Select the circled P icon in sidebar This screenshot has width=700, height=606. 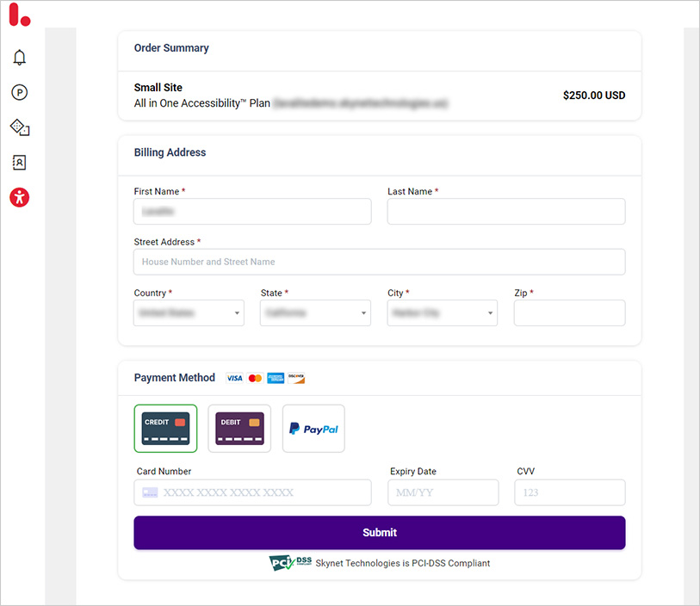point(19,92)
